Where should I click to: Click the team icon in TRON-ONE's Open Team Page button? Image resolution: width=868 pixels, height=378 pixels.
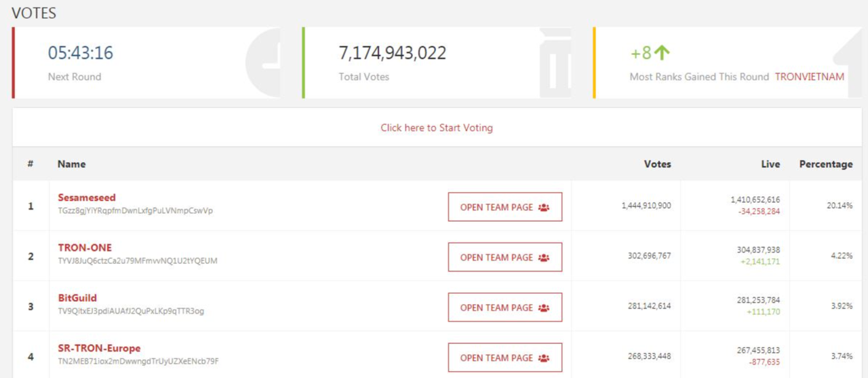[x=544, y=258]
